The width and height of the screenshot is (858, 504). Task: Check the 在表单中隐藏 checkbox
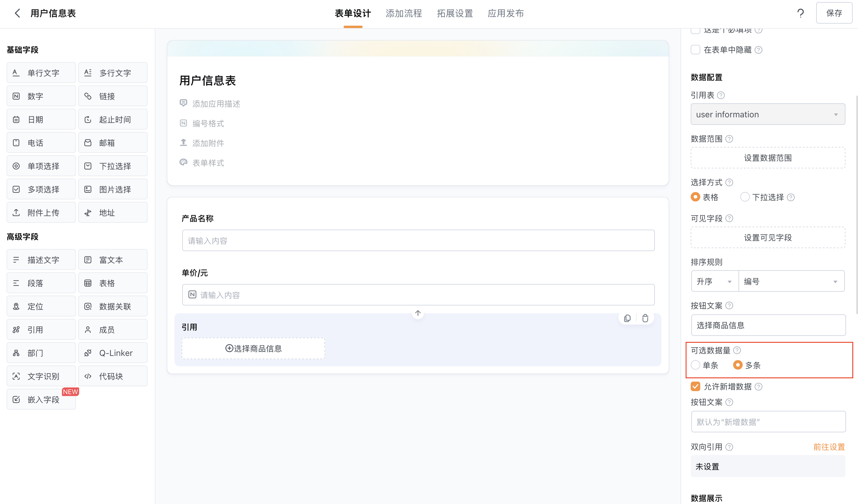tap(695, 50)
